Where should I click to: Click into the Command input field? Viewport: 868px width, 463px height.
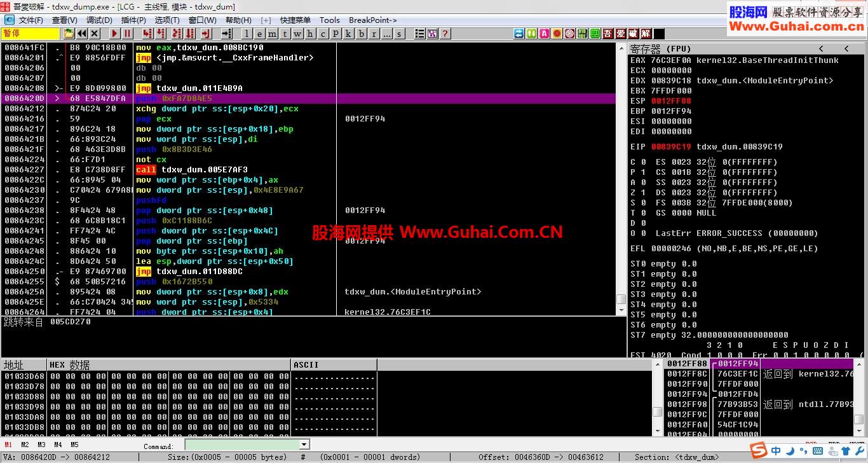coord(242,445)
